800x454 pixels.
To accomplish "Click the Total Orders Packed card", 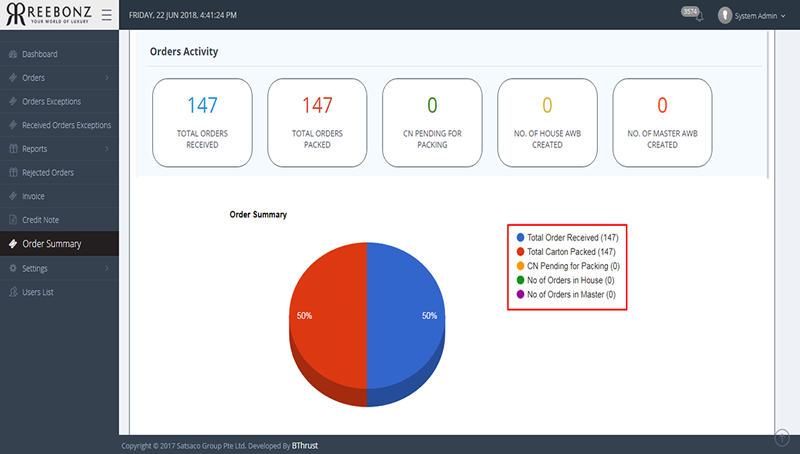I will [x=317, y=122].
